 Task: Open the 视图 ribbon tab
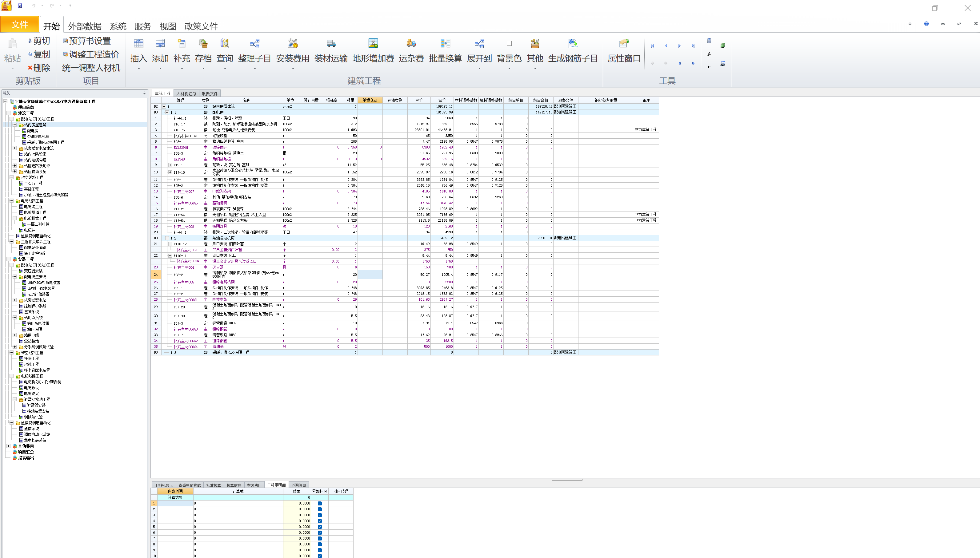point(168,26)
